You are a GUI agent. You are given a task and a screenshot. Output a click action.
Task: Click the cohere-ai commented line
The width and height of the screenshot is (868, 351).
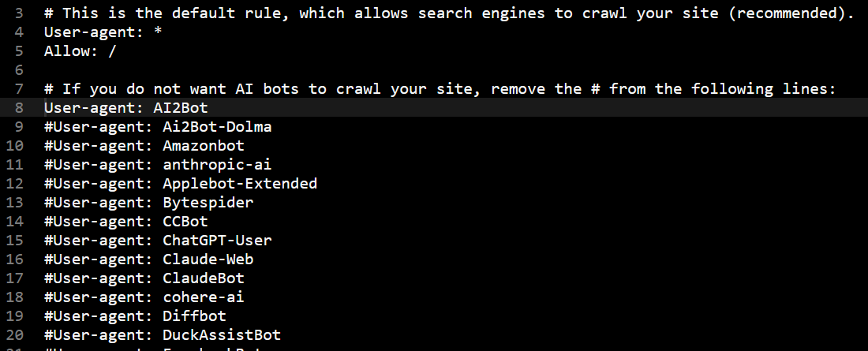pyautogui.click(x=144, y=297)
